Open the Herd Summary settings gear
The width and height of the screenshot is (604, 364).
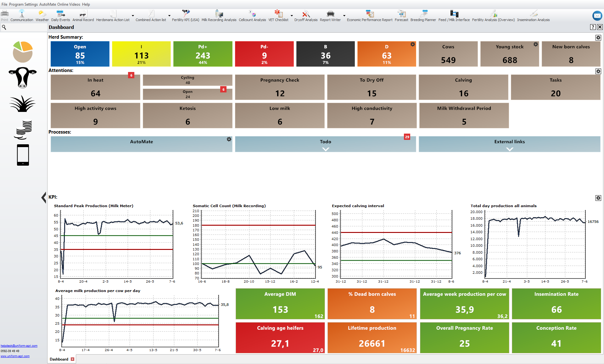tap(598, 38)
